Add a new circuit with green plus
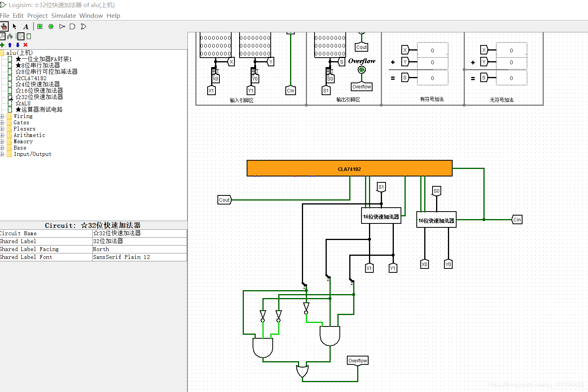 click(x=2, y=45)
